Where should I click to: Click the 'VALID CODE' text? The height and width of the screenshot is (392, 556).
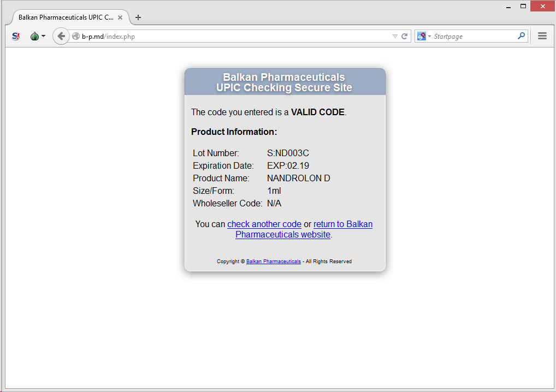318,112
